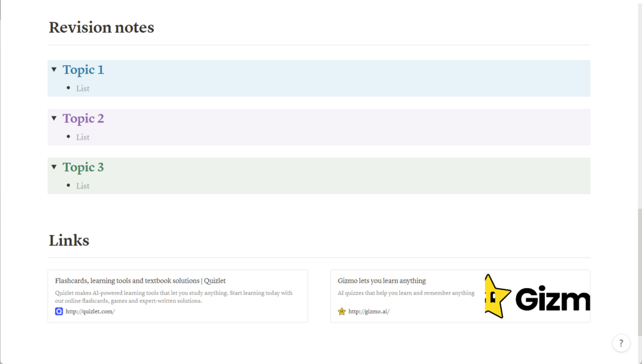Image resolution: width=642 pixels, height=364 pixels.
Task: Click the http://gizmo.ai/ URL
Action: 369,312
